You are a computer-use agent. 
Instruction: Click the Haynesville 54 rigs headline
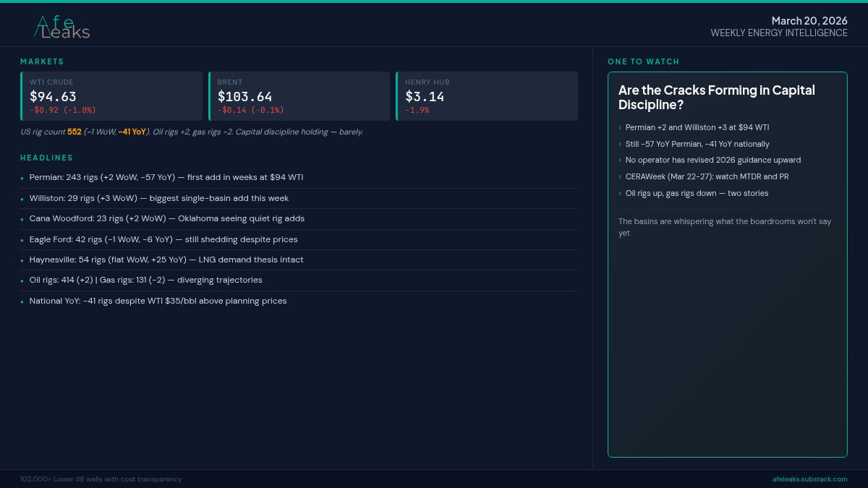[x=166, y=260]
